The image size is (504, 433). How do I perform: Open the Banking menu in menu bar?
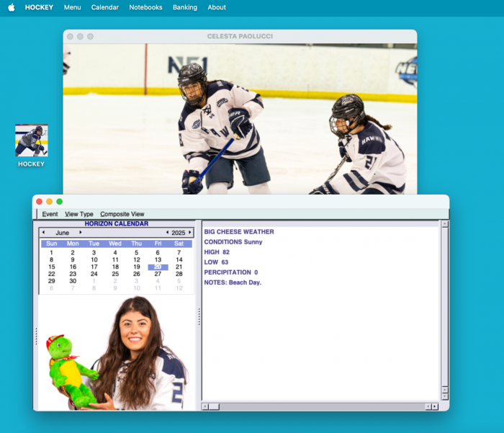(x=185, y=7)
